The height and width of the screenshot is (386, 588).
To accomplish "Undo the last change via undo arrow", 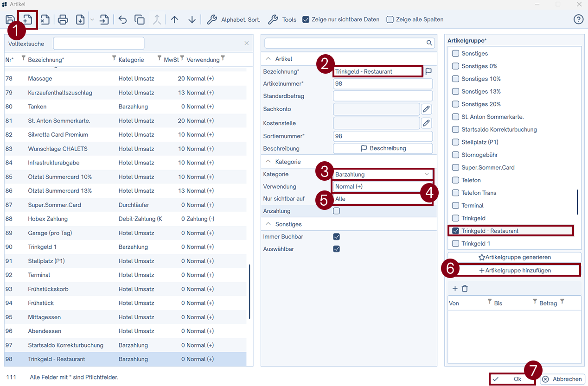I will [x=122, y=19].
